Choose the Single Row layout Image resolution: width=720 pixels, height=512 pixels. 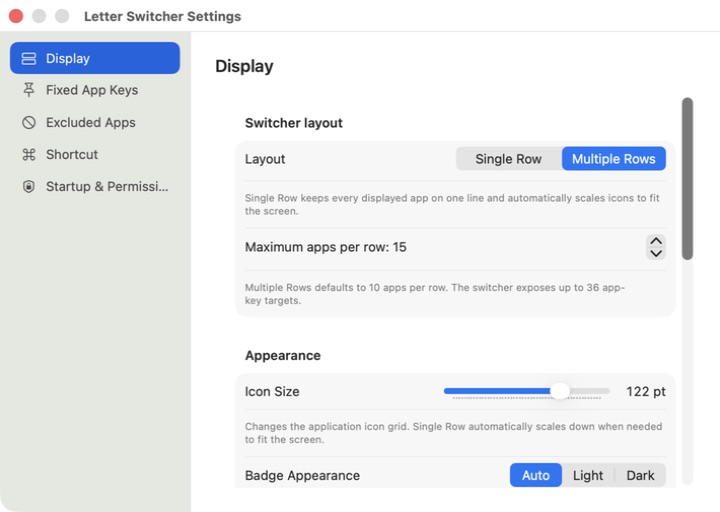[x=508, y=159]
